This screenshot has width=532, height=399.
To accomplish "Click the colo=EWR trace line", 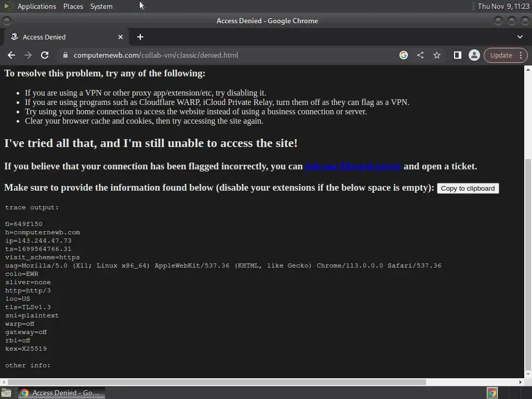I will click(x=22, y=274).
